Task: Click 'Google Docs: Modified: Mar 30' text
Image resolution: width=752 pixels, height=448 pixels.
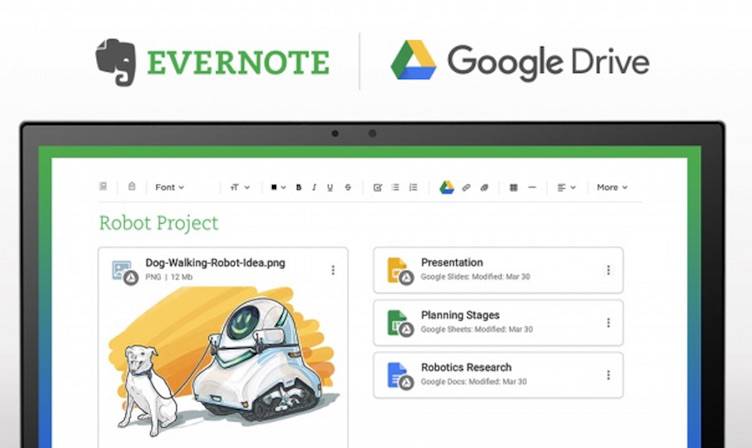Action: 474,382
